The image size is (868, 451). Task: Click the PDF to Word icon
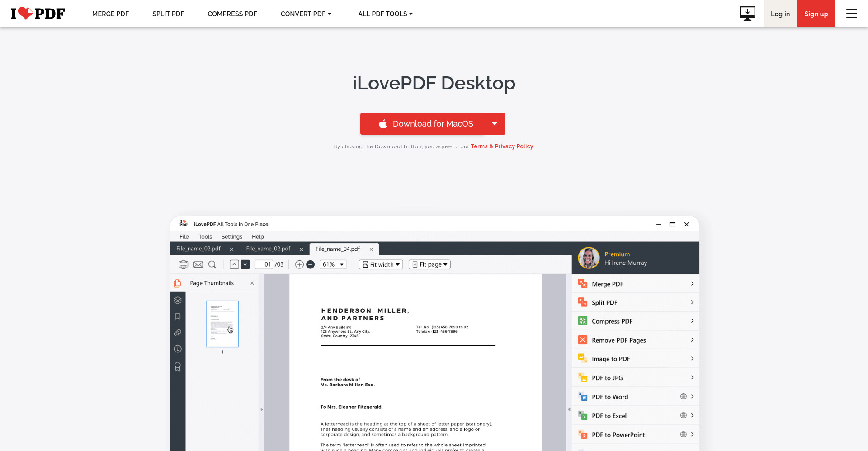pos(583,396)
